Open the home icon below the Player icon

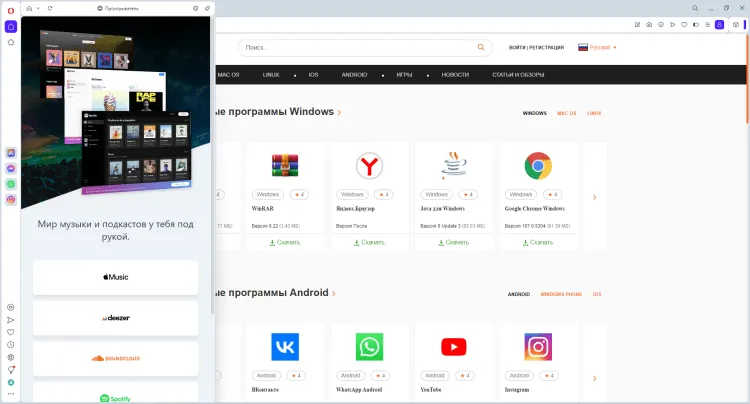click(11, 43)
